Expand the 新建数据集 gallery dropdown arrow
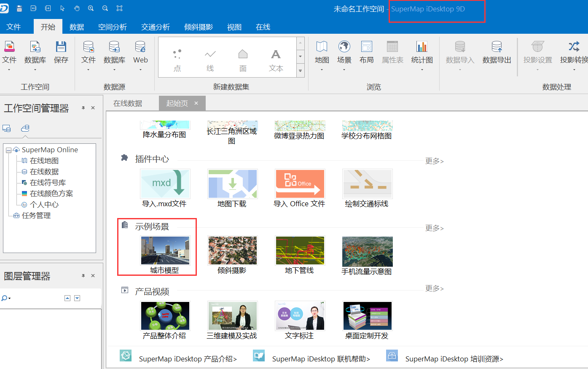 [301, 71]
